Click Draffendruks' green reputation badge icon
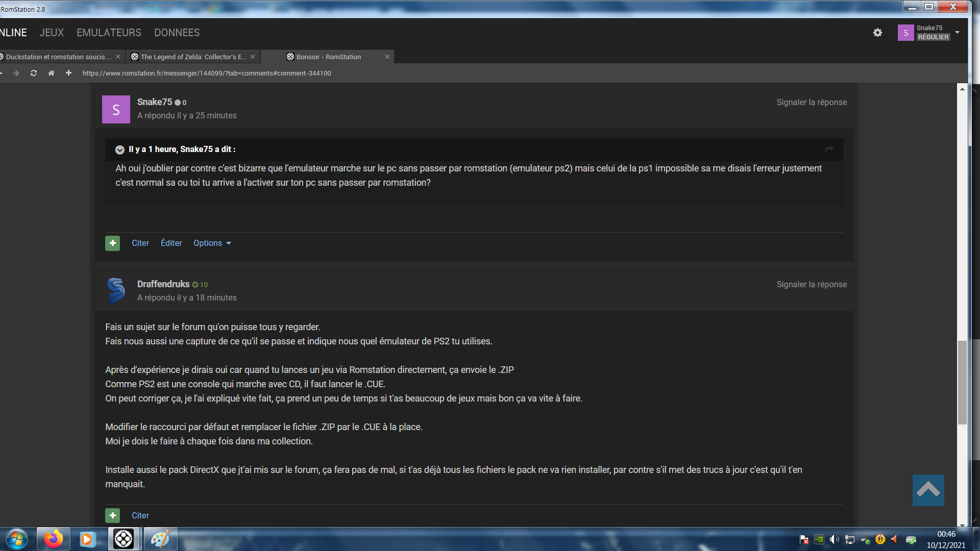This screenshot has height=551, width=980. (195, 285)
